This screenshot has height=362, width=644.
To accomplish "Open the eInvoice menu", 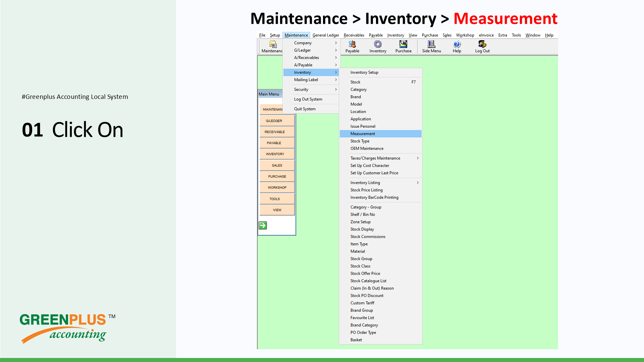I will (486, 35).
